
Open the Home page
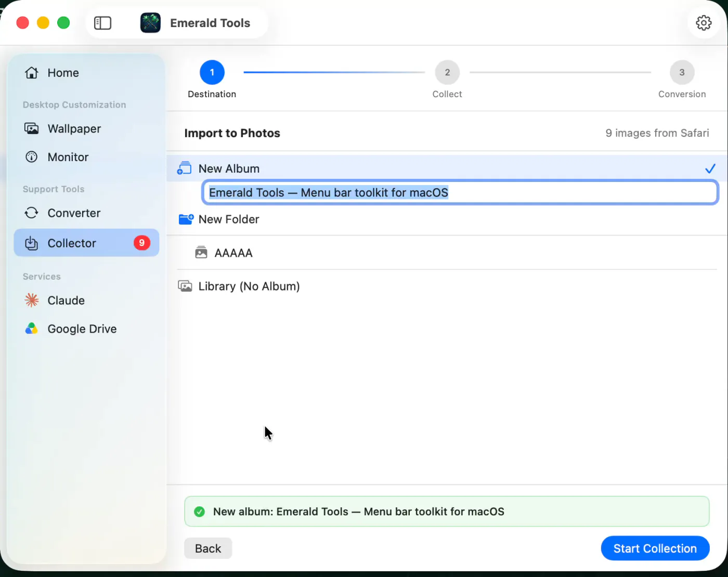pos(86,73)
